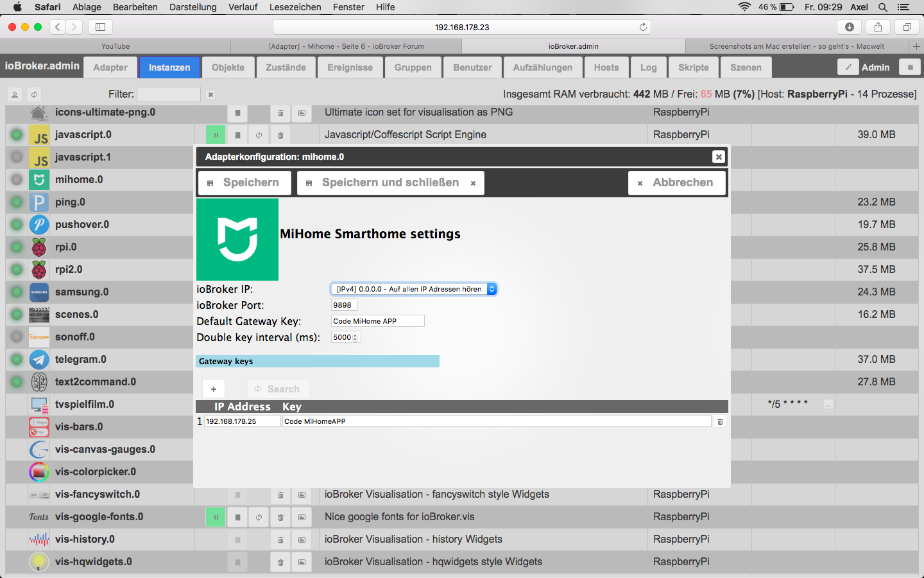Open settings of javascript.0 instance
This screenshot has width=924, height=578.
coord(237,135)
